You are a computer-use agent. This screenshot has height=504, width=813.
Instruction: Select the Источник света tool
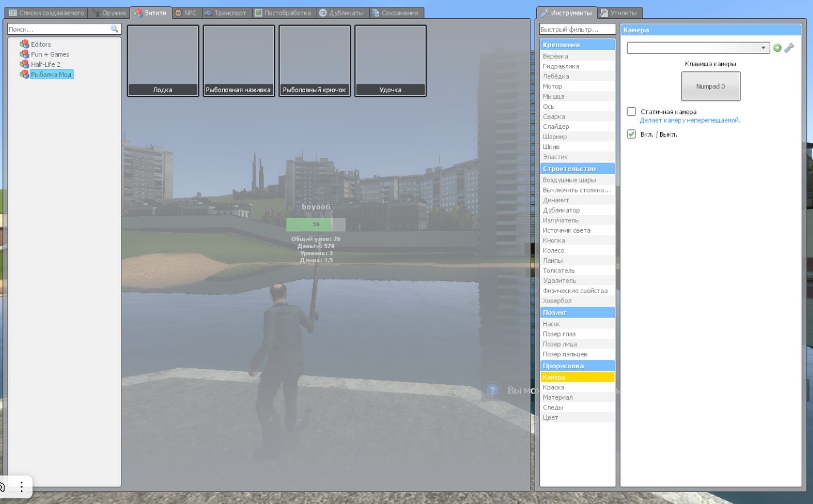coord(577,230)
